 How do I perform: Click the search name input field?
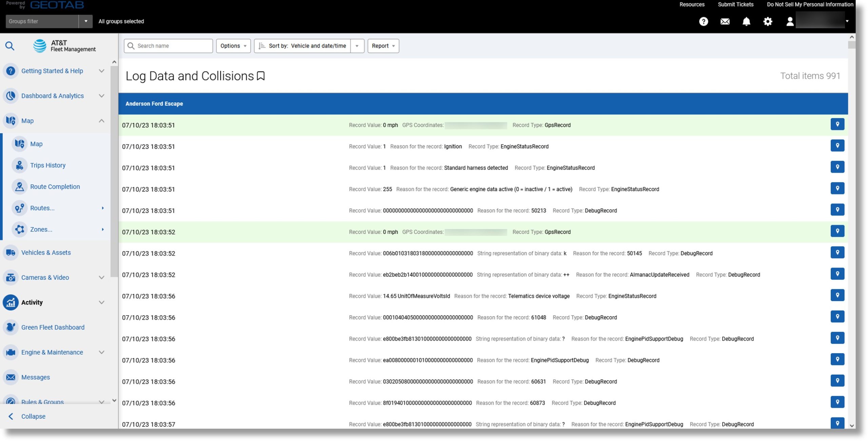[171, 45]
